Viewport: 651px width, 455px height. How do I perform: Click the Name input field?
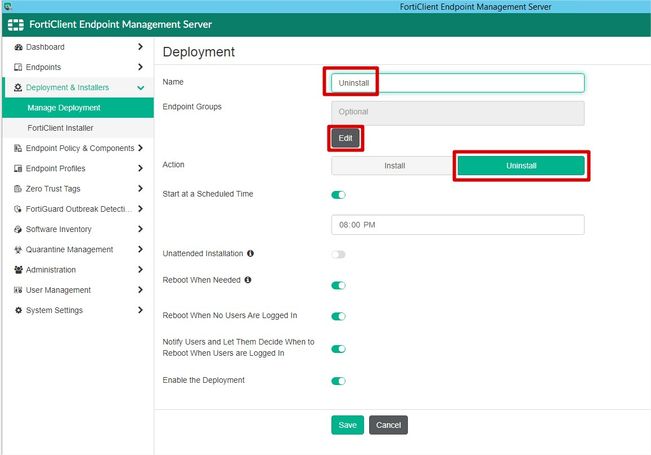(458, 83)
